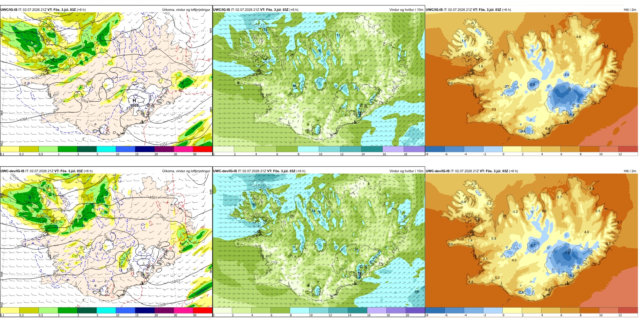Click the red 12 swatch in UWC/IG-IS temperature legend

(628, 149)
